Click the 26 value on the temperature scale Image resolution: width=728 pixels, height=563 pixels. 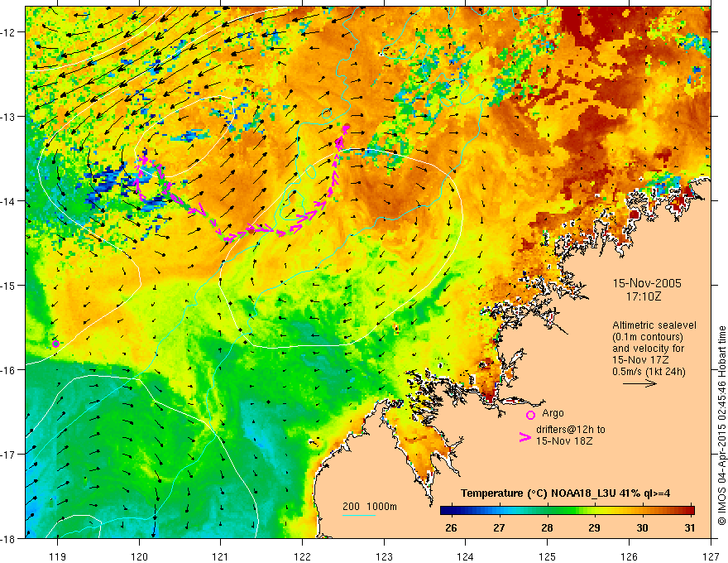click(451, 528)
